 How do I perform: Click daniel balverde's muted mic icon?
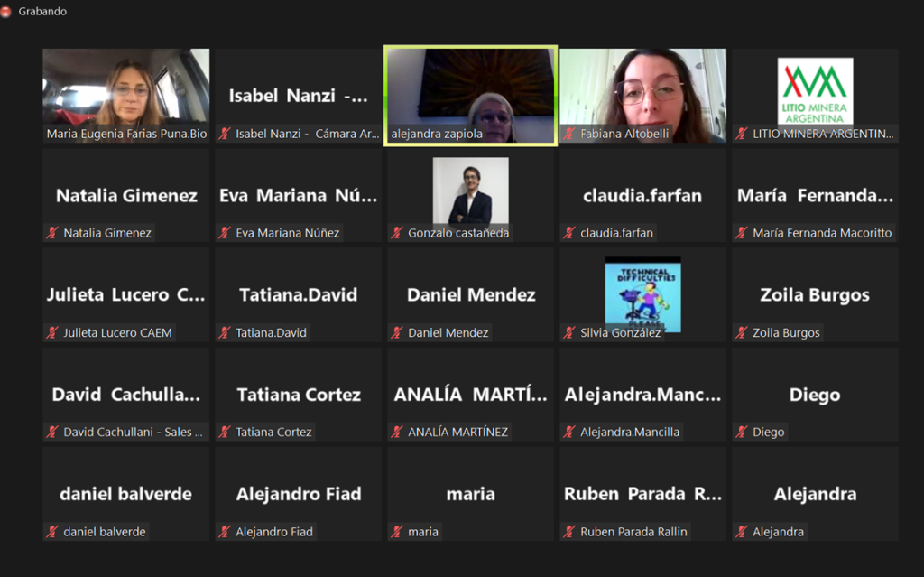point(52,532)
